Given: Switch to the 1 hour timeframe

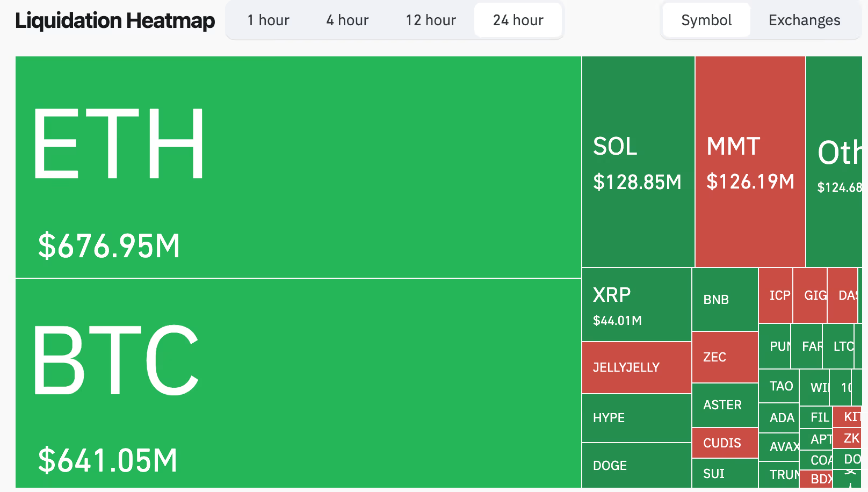Looking at the screenshot, I should [x=268, y=20].
